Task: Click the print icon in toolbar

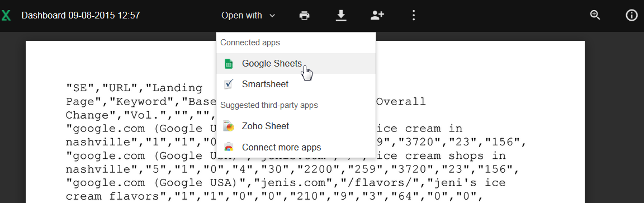Action: (304, 16)
